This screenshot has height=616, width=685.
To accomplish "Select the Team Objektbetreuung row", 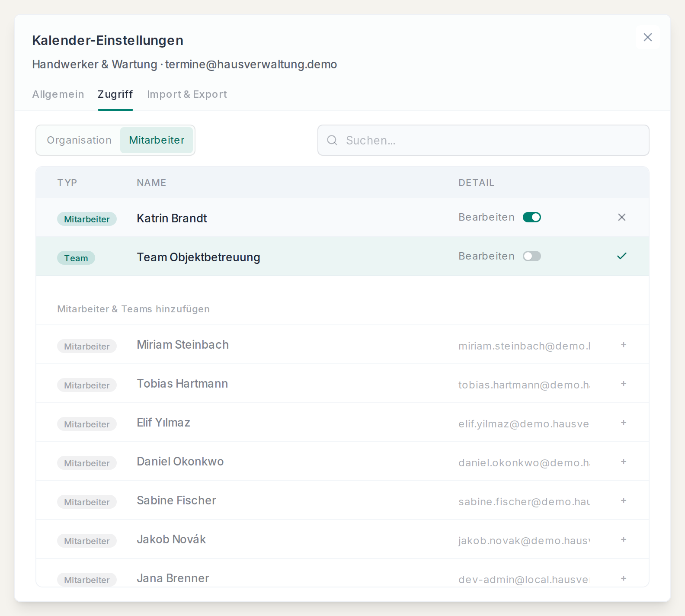I will (342, 256).
